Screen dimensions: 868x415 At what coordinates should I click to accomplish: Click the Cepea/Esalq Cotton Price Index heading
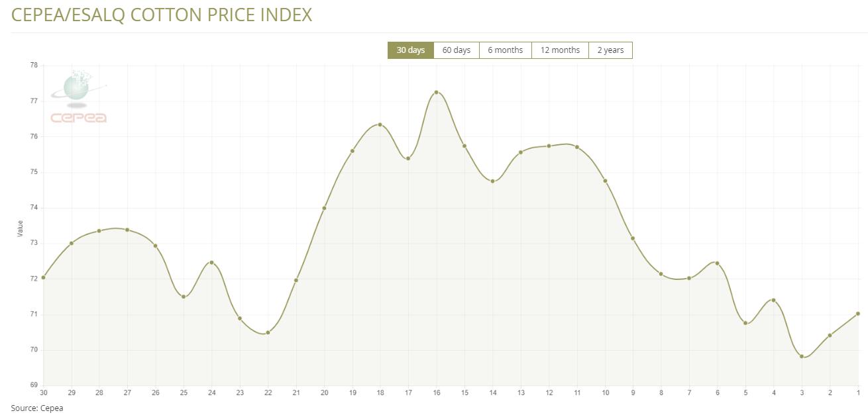coord(162,15)
